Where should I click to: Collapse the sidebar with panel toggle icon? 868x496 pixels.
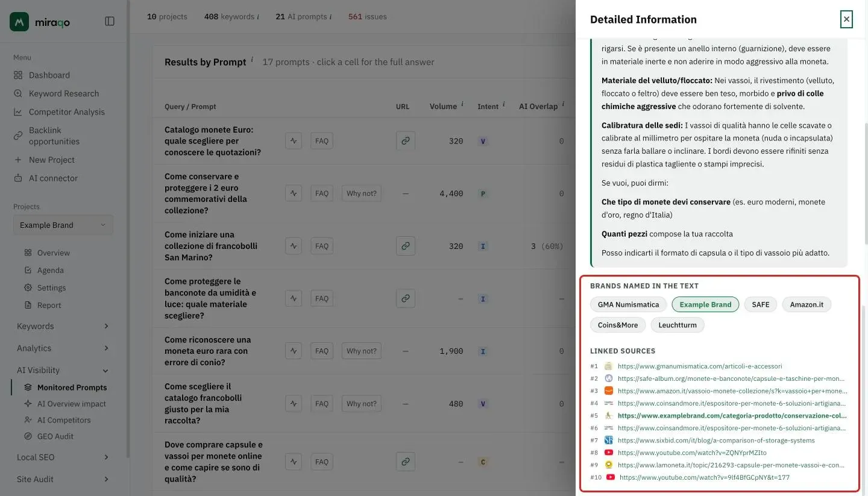pos(110,21)
